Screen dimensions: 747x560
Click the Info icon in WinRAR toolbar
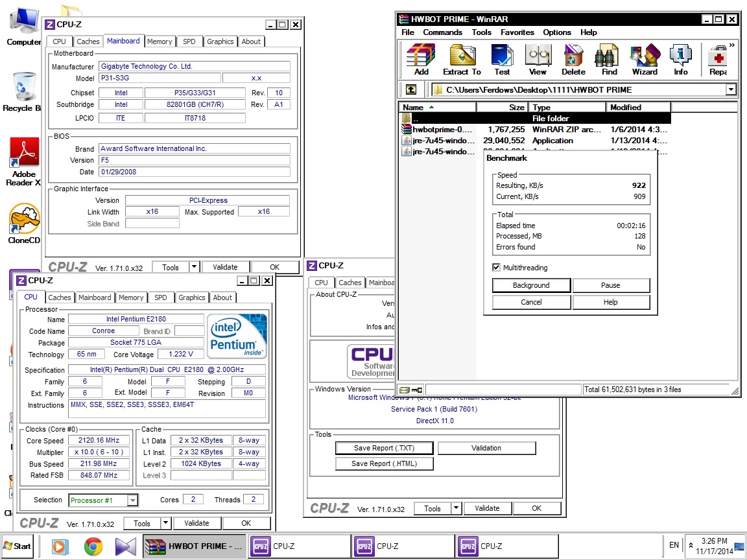click(x=680, y=60)
